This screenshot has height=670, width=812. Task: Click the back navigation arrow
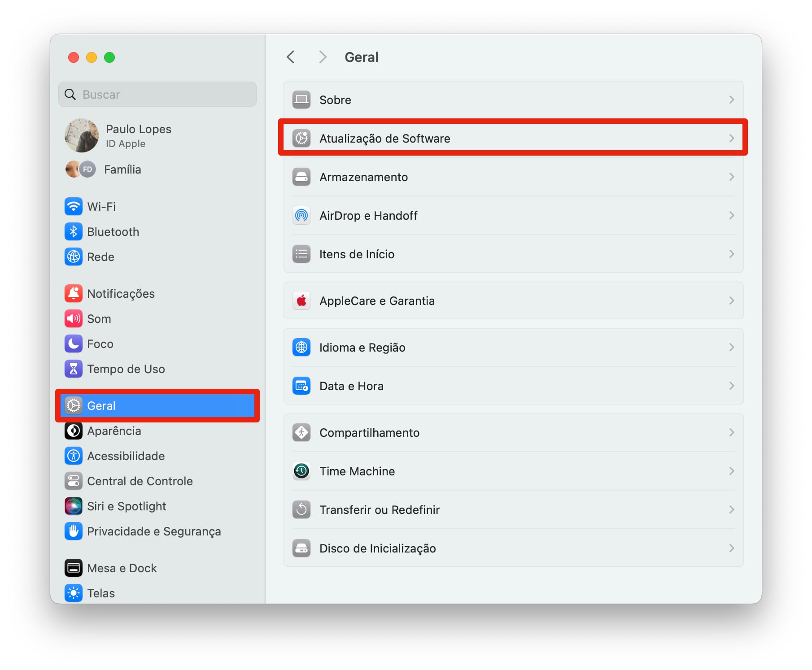click(291, 57)
